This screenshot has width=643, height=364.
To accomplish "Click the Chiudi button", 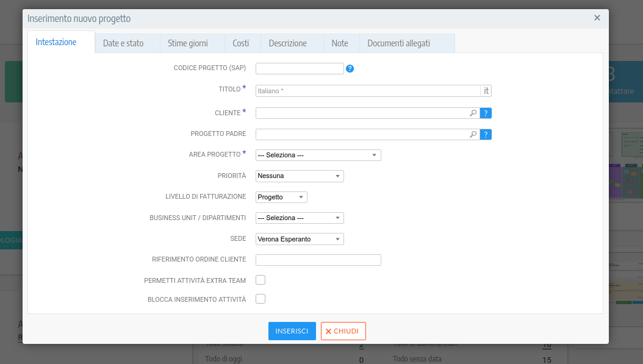I will tap(343, 331).
